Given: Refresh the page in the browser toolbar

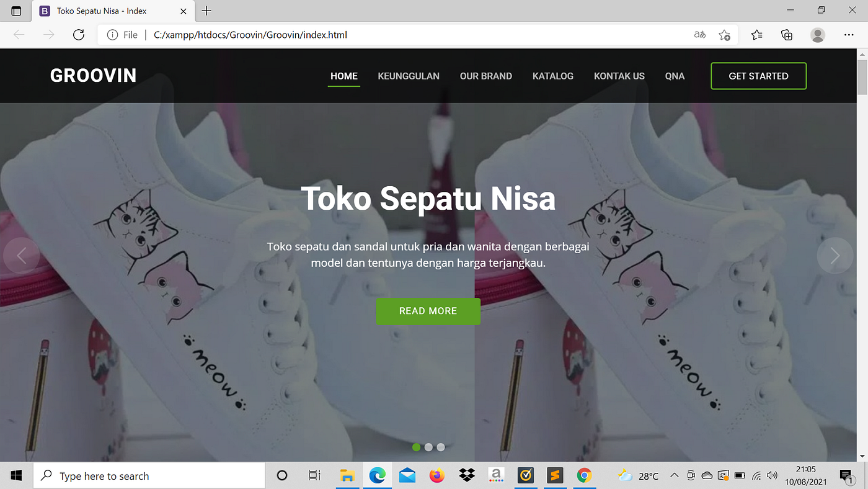Looking at the screenshot, I should (78, 35).
